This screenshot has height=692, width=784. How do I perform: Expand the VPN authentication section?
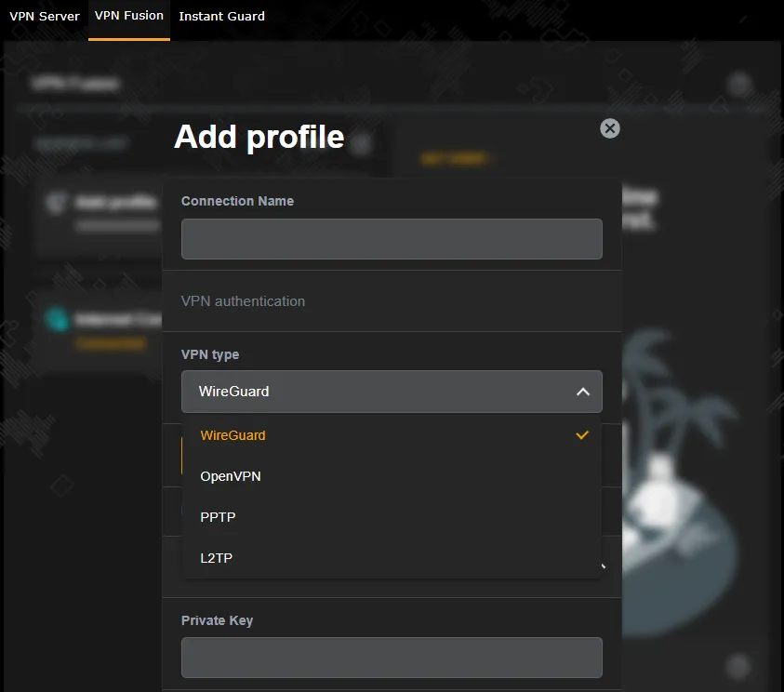point(245,300)
